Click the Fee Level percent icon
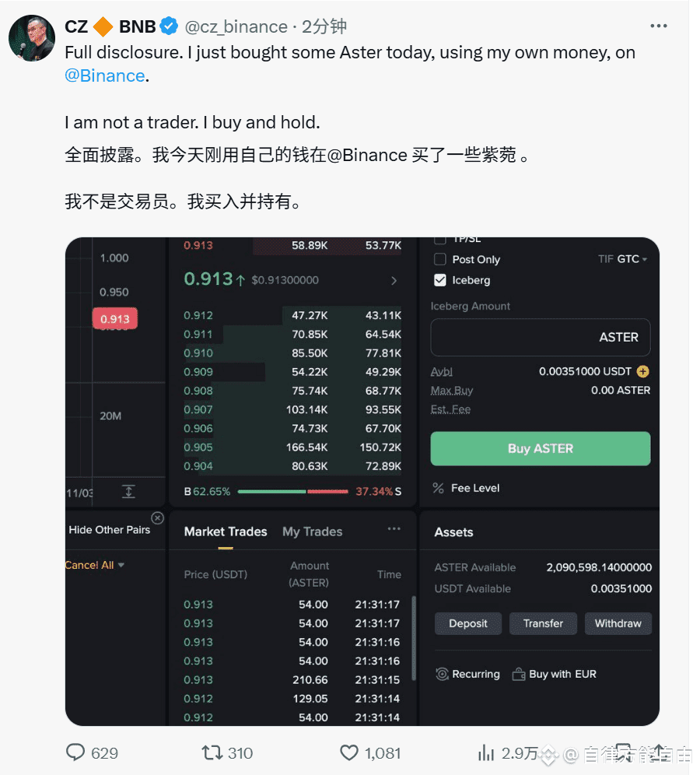 [x=438, y=488]
